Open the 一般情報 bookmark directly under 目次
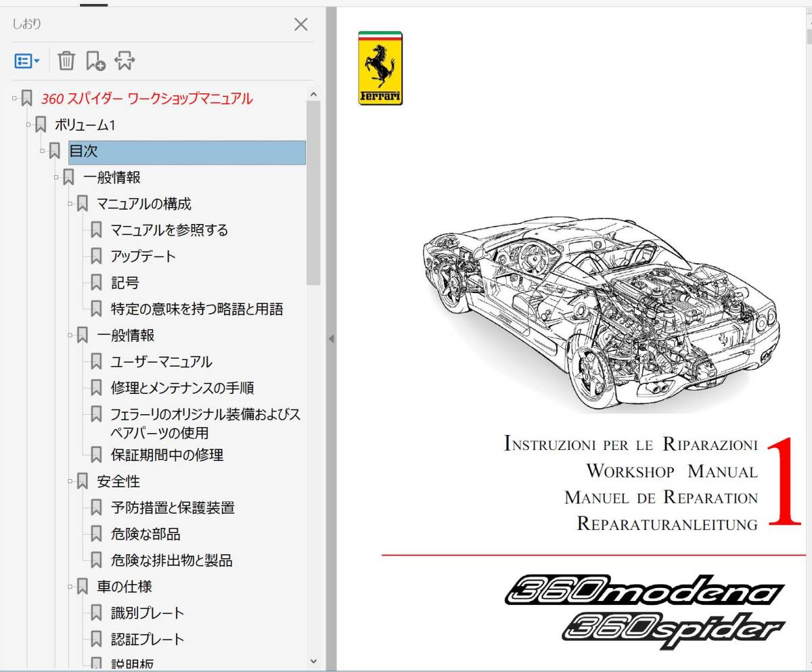The image size is (812, 672). (112, 178)
